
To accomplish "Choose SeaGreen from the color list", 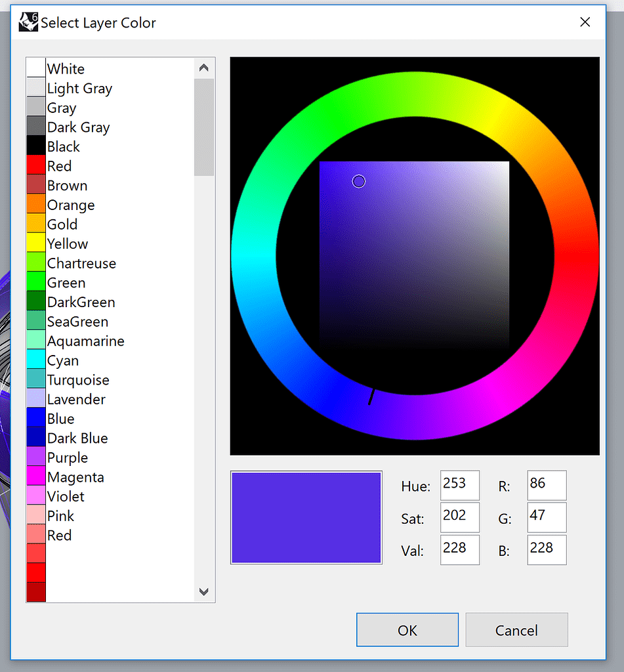I will coord(77,322).
